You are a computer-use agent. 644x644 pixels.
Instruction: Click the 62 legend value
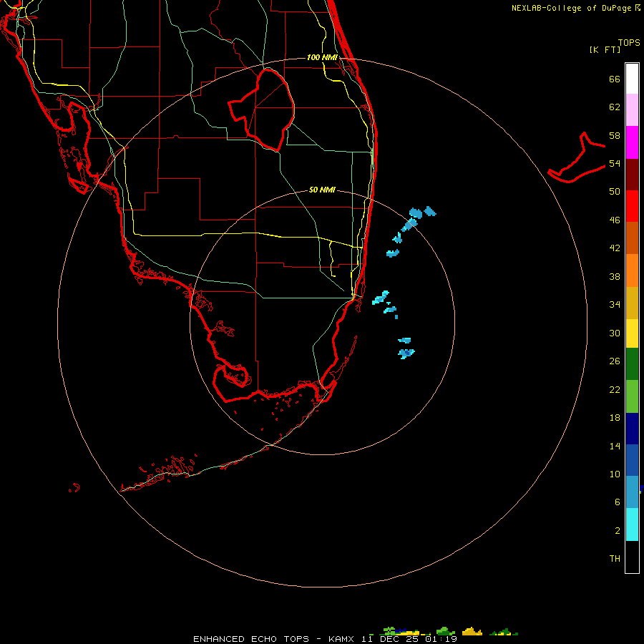tap(615, 107)
